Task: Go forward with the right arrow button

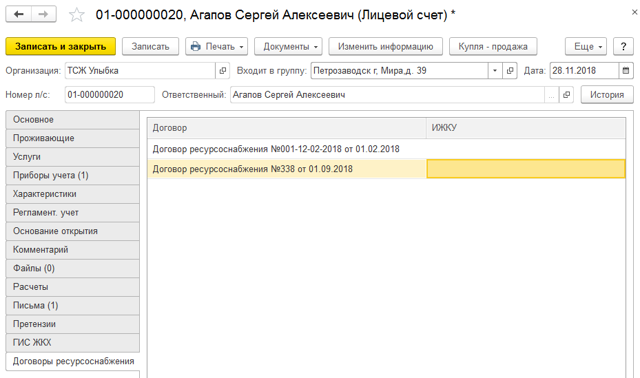Action: point(44,14)
